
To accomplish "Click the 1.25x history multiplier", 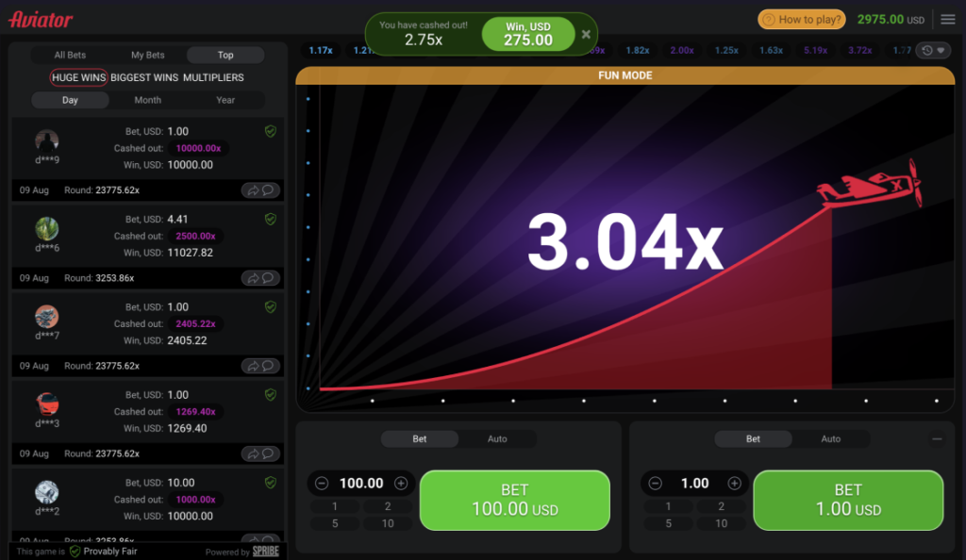I will 726,51.
